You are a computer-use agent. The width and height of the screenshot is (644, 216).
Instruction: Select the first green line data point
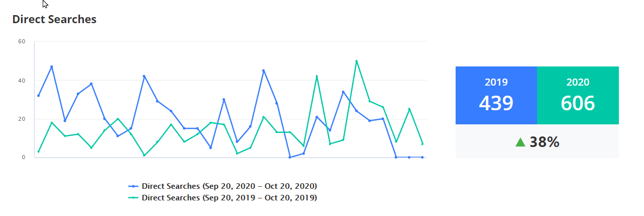[38, 152]
